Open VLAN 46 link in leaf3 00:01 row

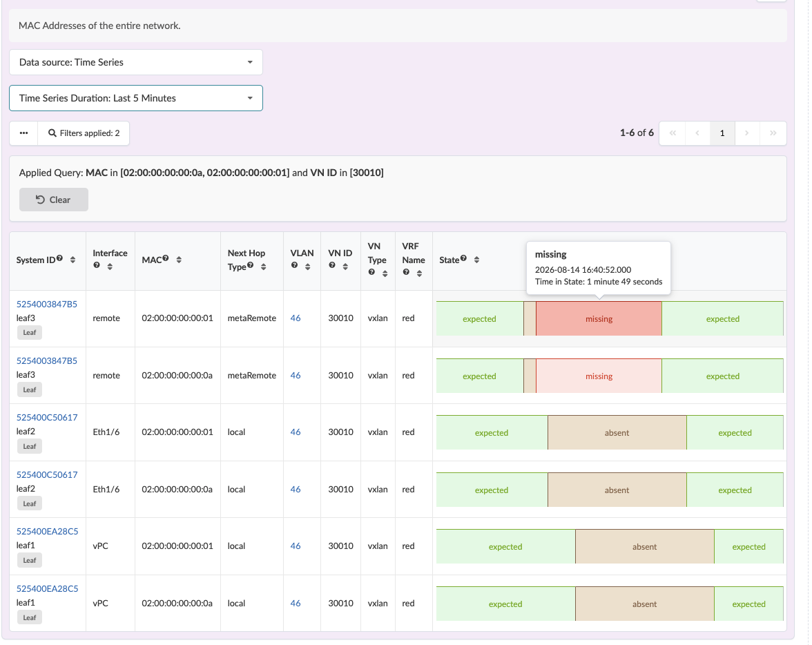tap(296, 318)
